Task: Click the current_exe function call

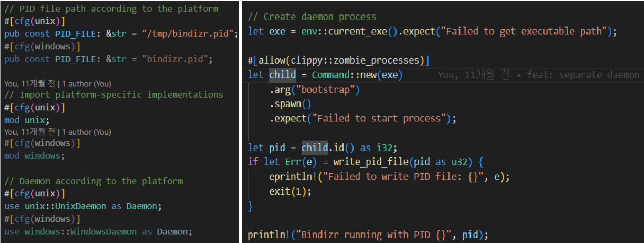Action: [365, 31]
